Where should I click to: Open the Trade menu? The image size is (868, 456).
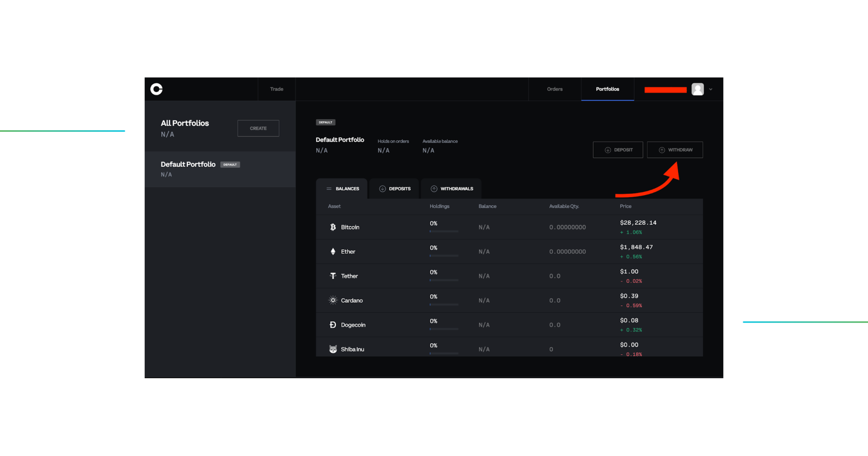(x=276, y=89)
